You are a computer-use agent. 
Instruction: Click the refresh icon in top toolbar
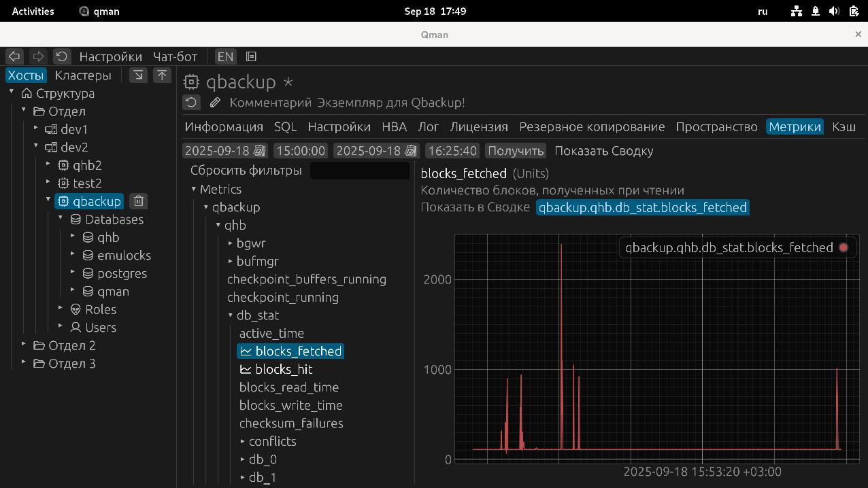click(62, 56)
